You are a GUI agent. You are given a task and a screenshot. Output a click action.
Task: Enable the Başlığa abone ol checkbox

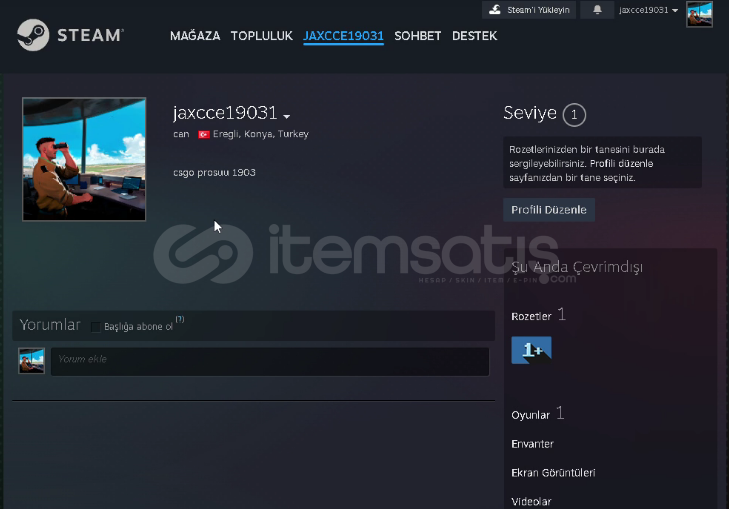pos(95,327)
